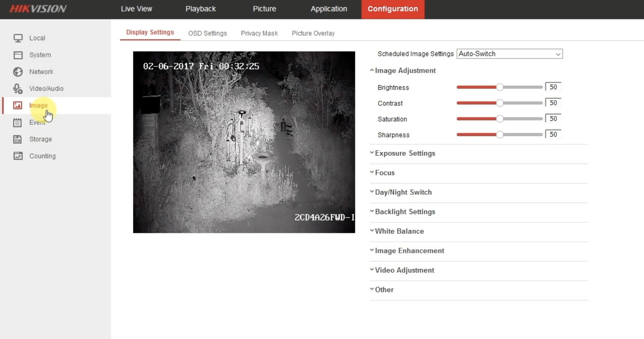644x339 pixels.
Task: Open Playback from the top navigation
Action: 200,9
